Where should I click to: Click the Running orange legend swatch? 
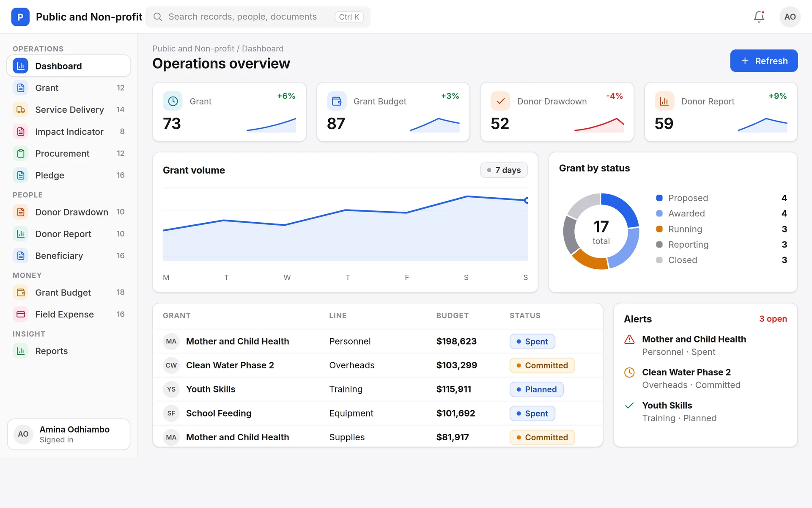click(x=659, y=229)
